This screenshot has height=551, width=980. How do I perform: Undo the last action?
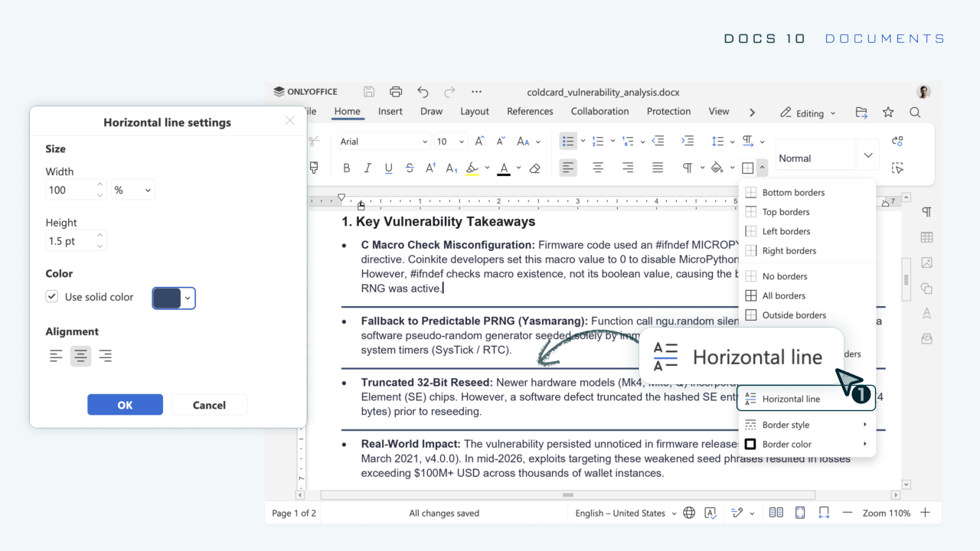[x=423, y=92]
